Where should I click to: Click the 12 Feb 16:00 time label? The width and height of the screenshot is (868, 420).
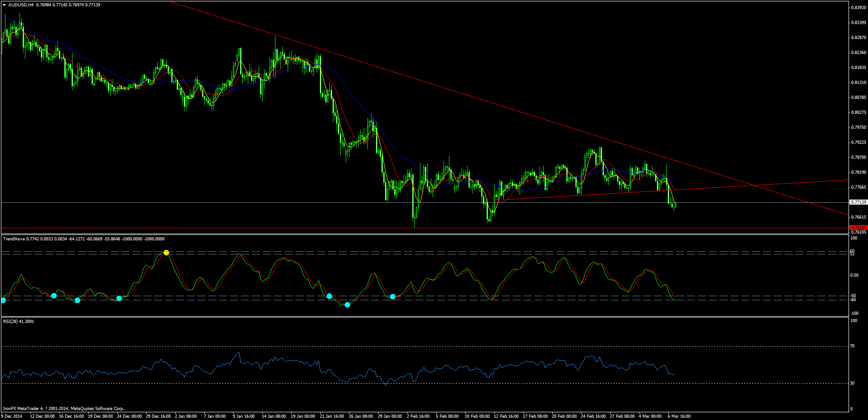pos(506,416)
